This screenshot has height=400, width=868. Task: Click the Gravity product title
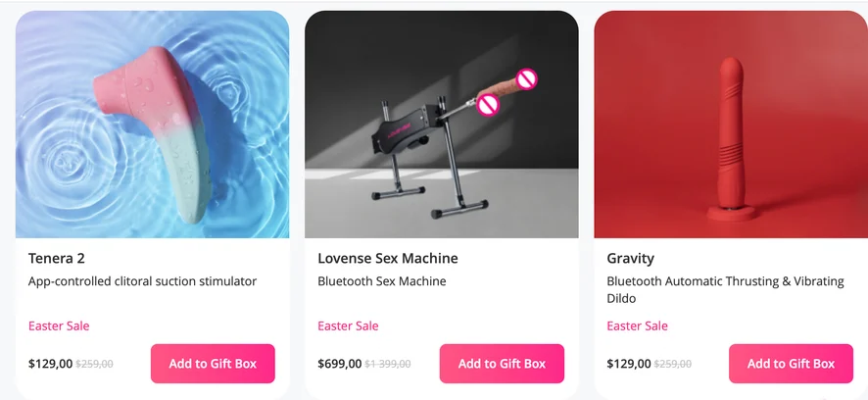631,259
